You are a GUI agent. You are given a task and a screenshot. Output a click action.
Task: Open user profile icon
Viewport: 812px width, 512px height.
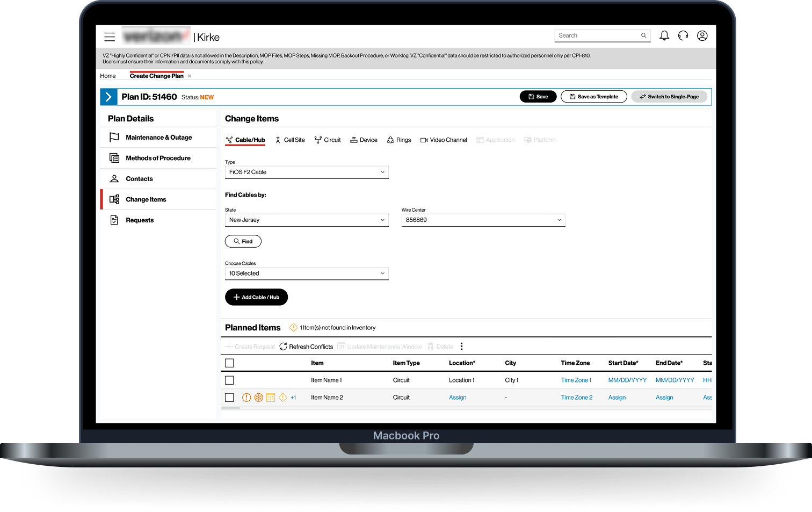(702, 35)
